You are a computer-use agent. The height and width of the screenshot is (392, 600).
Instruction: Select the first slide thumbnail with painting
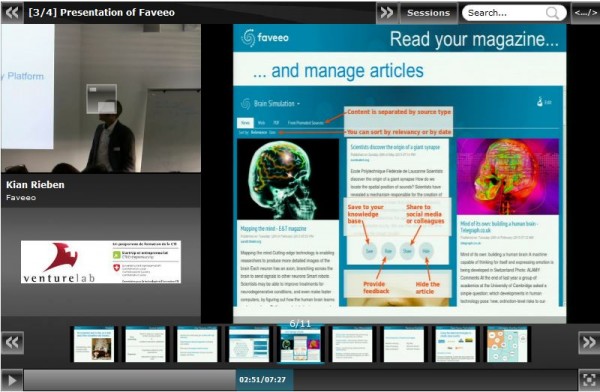point(94,344)
